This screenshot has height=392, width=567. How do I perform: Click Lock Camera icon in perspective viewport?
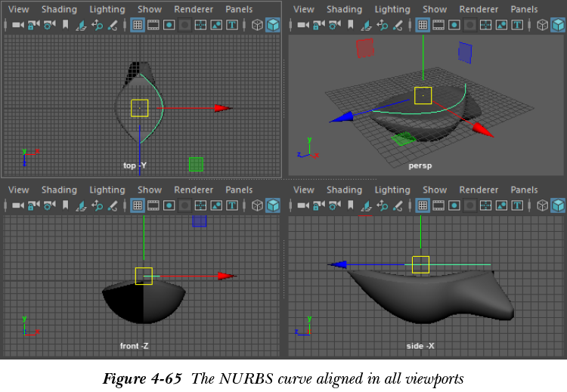point(318,25)
